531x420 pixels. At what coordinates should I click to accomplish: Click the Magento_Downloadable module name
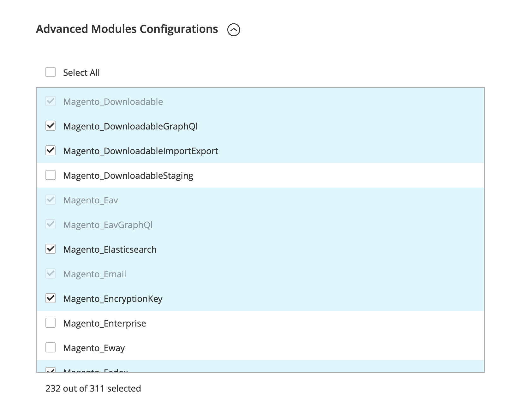click(x=113, y=102)
